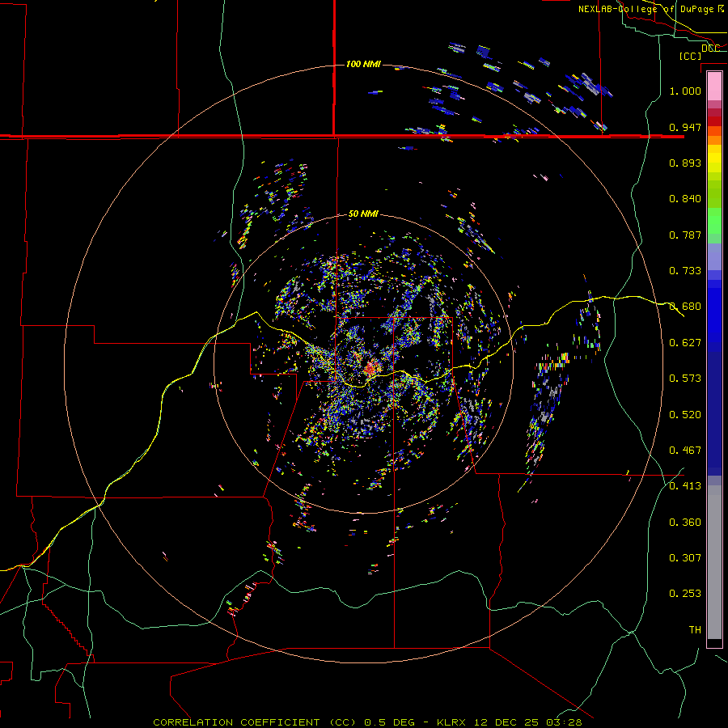Click the red echo cluster at radar center

point(370,369)
